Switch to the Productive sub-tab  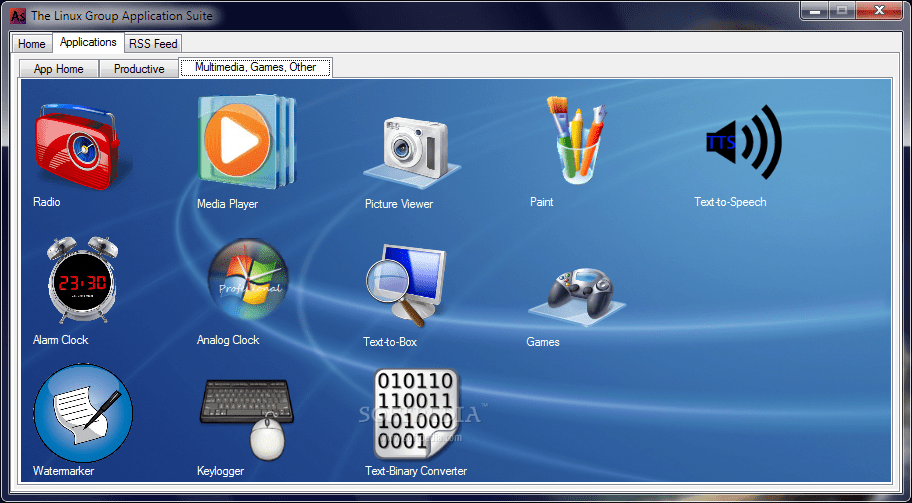139,69
